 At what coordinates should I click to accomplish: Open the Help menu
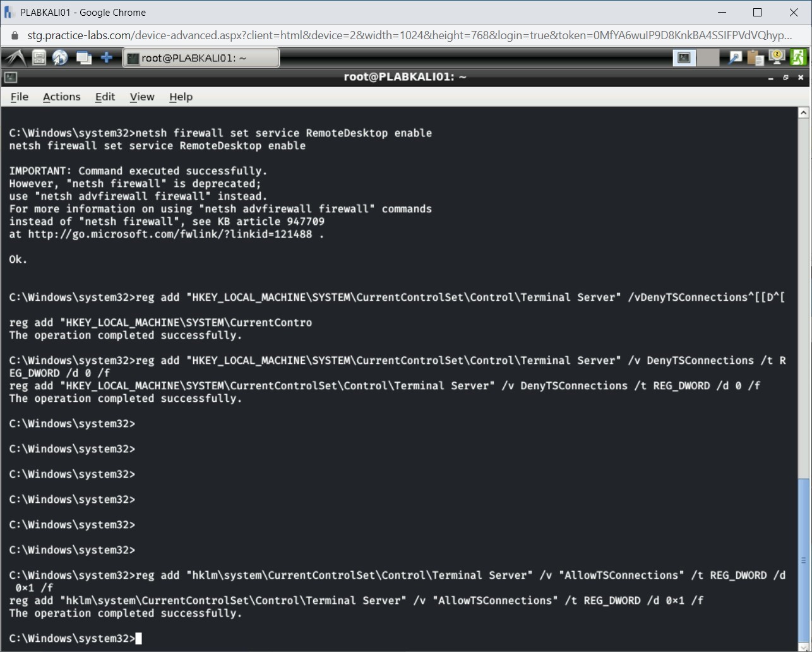tap(181, 97)
